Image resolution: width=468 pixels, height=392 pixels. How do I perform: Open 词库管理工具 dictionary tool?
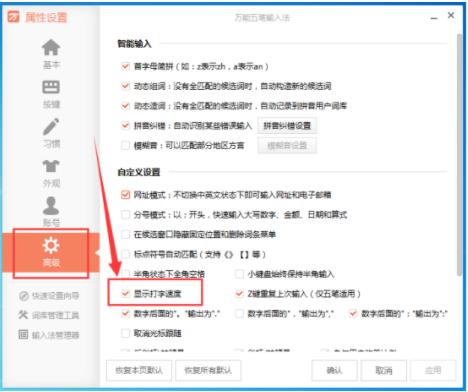point(49,315)
